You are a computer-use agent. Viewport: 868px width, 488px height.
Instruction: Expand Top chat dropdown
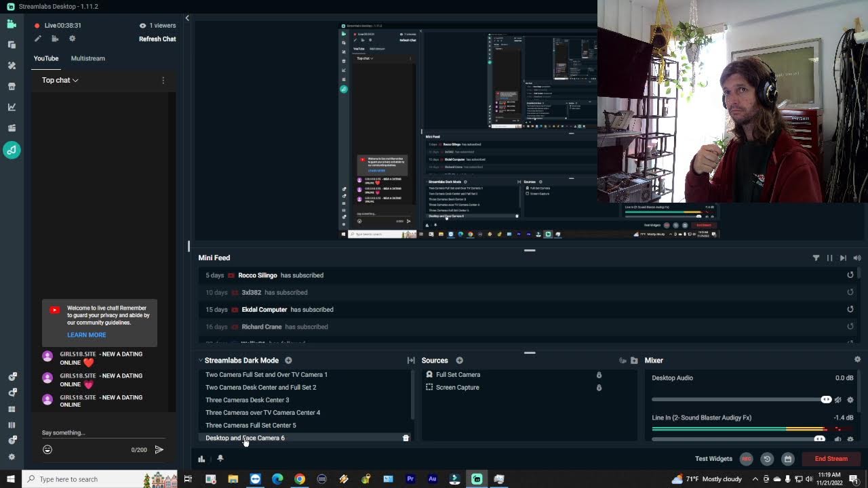pos(60,80)
